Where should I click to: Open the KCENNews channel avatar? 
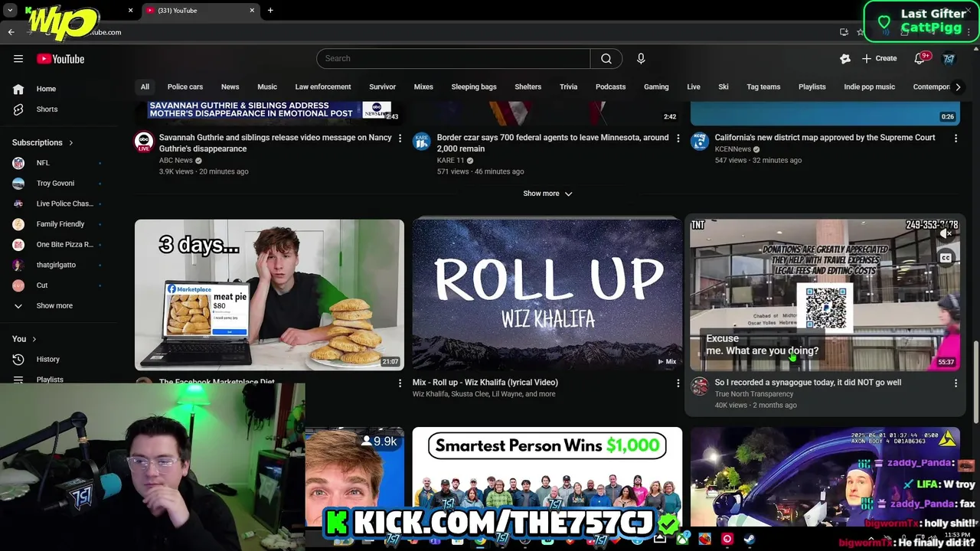(700, 142)
